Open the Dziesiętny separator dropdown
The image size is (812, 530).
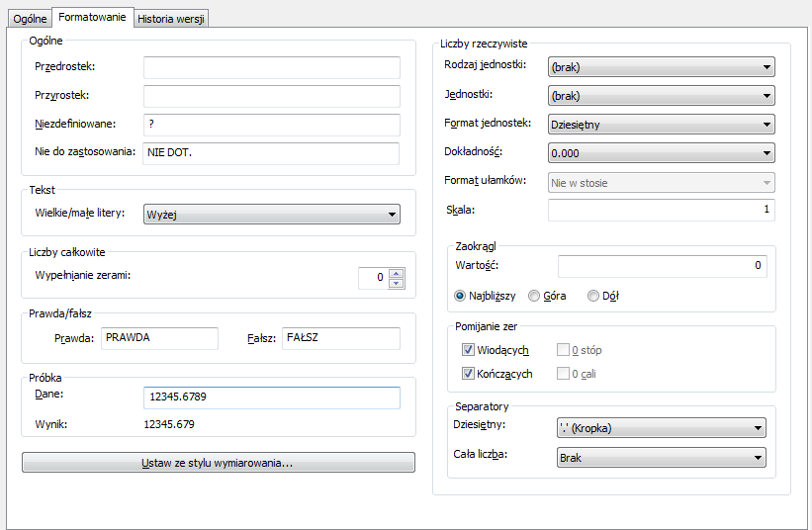(661, 428)
